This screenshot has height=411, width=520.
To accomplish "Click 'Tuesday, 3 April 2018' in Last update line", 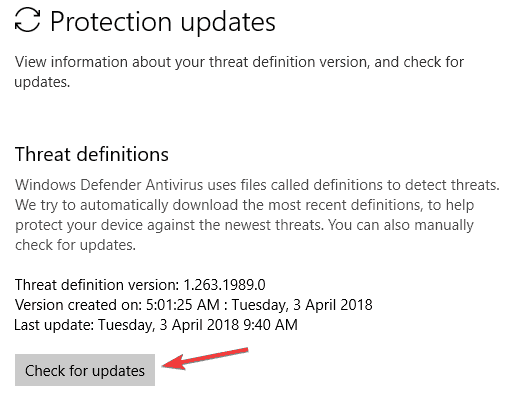I will [168, 325].
